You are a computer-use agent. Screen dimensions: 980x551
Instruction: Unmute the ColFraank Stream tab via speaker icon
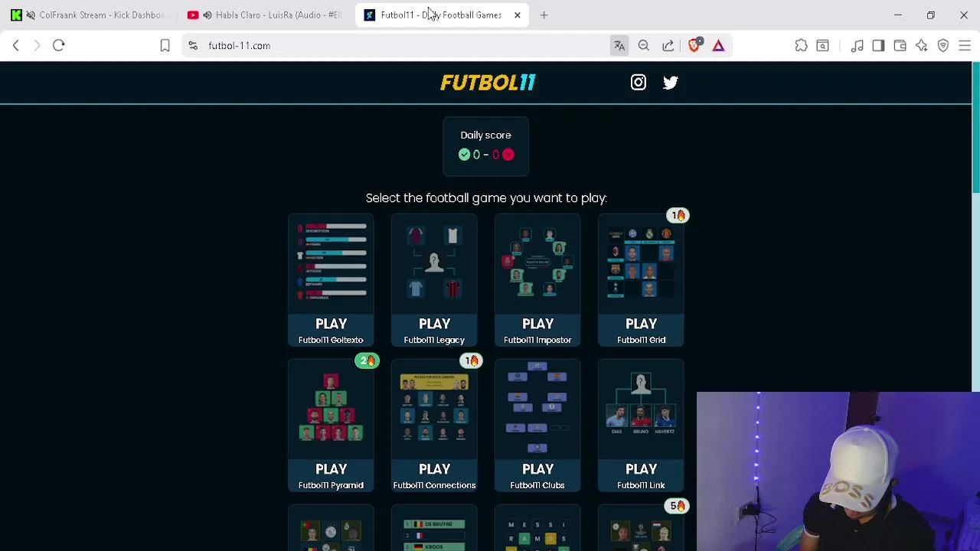tap(31, 15)
